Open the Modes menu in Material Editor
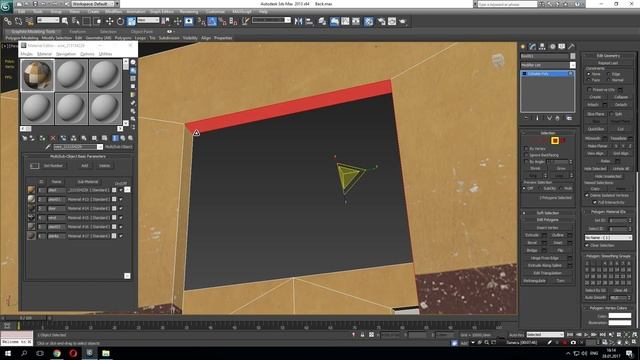 click(x=27, y=54)
